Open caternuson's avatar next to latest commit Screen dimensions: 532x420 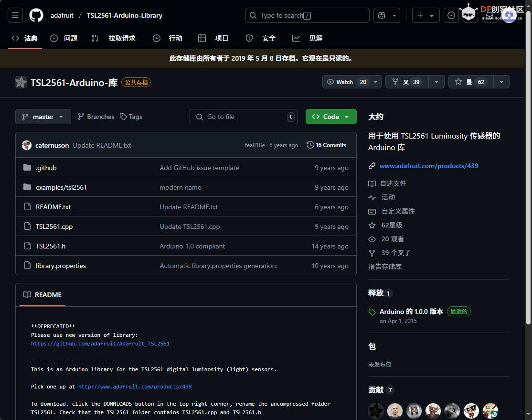pos(27,145)
